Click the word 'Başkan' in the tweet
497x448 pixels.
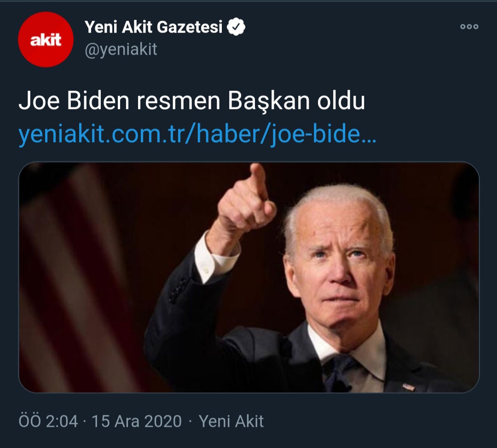coord(269,101)
